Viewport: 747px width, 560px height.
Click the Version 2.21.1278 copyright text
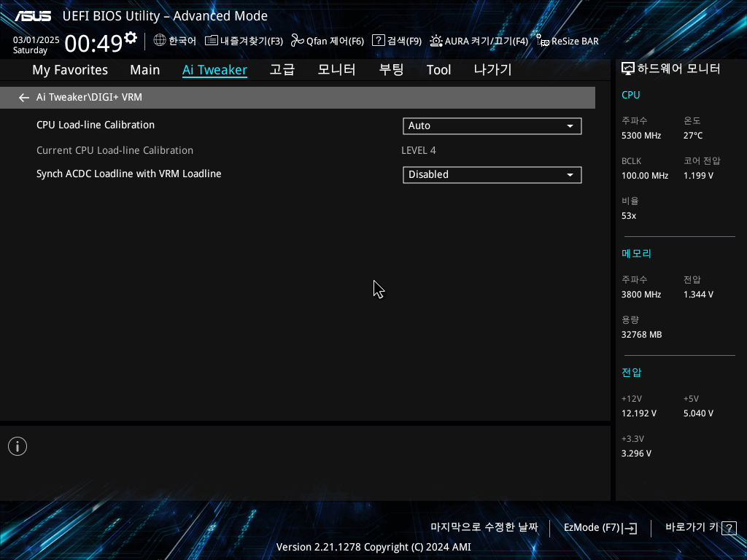[x=373, y=547]
